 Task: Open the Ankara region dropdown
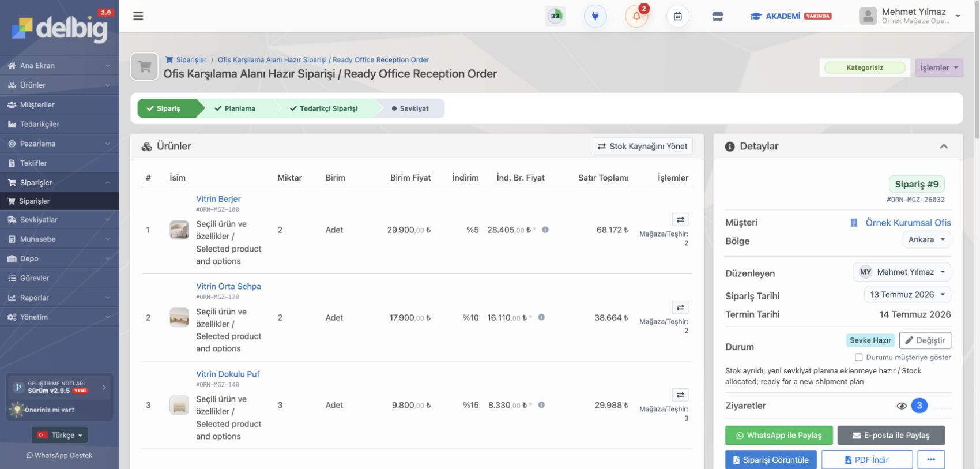tap(926, 239)
